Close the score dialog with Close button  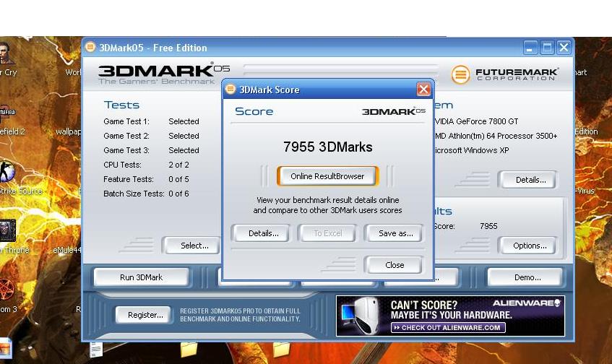pyautogui.click(x=395, y=265)
